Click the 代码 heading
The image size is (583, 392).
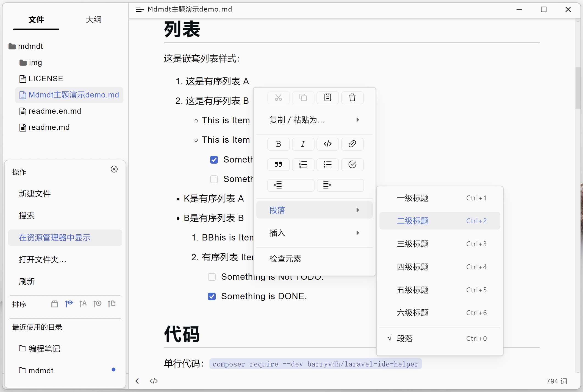point(182,334)
